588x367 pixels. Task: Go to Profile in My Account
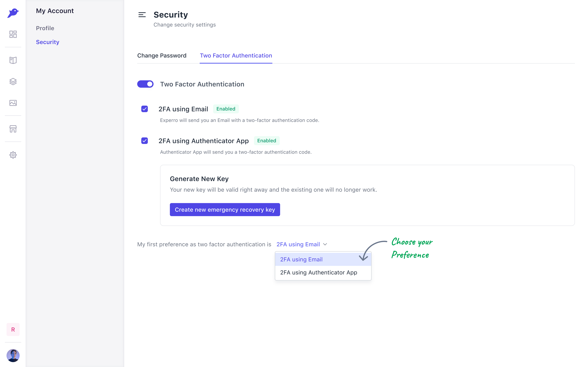coord(45,28)
